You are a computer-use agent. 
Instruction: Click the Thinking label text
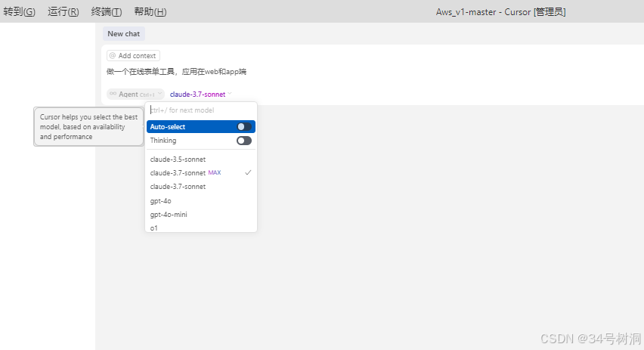click(163, 141)
